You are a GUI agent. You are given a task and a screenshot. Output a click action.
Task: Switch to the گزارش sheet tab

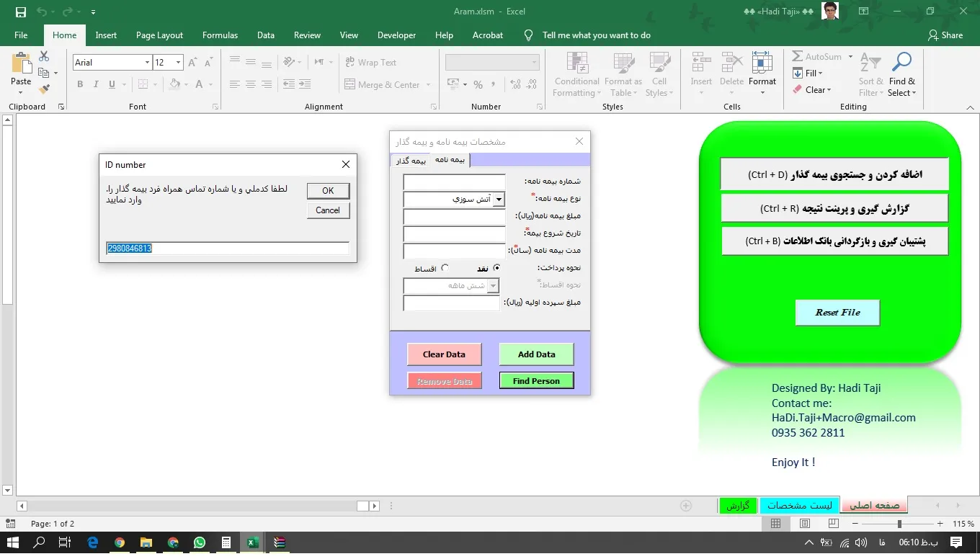tap(737, 506)
